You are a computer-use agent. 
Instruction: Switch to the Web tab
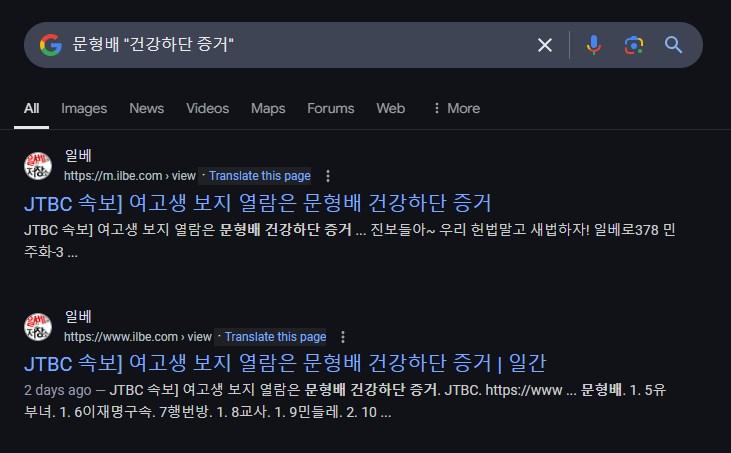pyautogui.click(x=391, y=109)
